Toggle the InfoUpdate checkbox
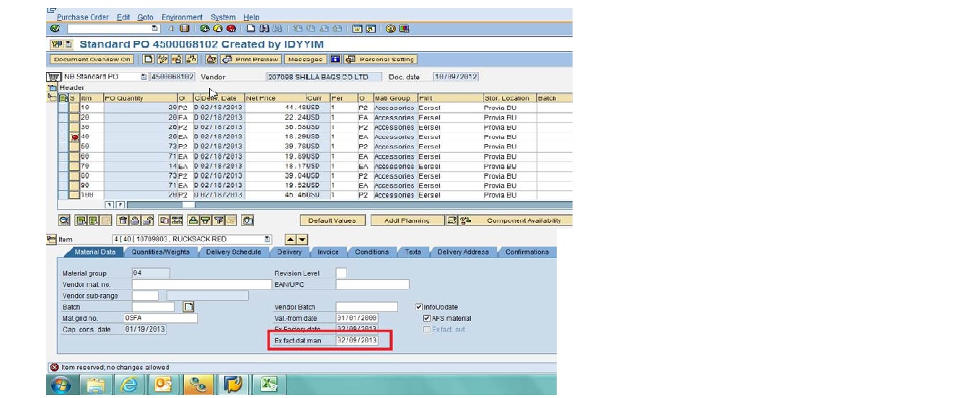Viewport: 980px width, 398px height. tap(419, 307)
